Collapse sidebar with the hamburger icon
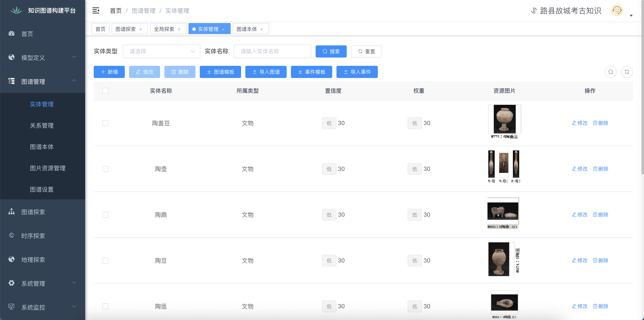 point(96,10)
